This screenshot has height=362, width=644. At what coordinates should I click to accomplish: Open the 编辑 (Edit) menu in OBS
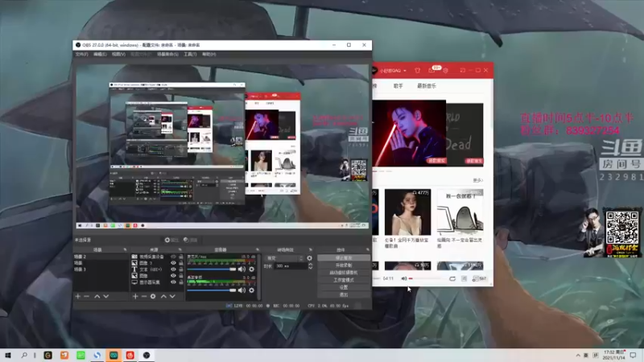100,54
